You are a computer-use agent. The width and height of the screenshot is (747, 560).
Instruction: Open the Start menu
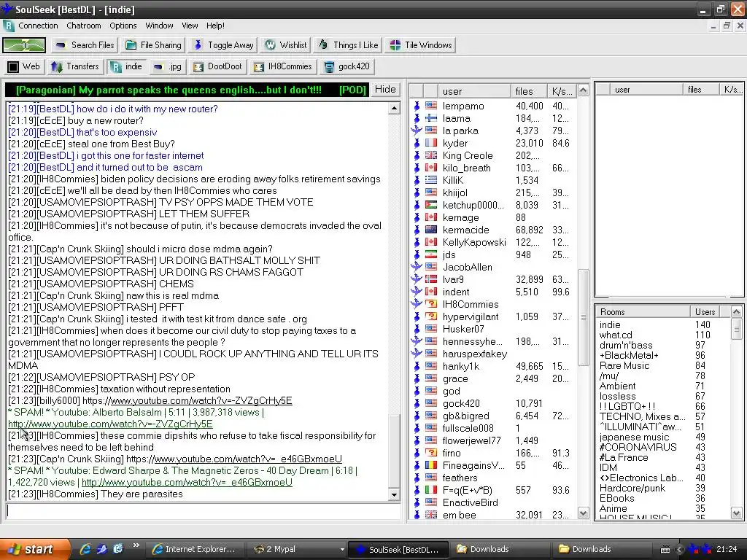(x=34, y=549)
